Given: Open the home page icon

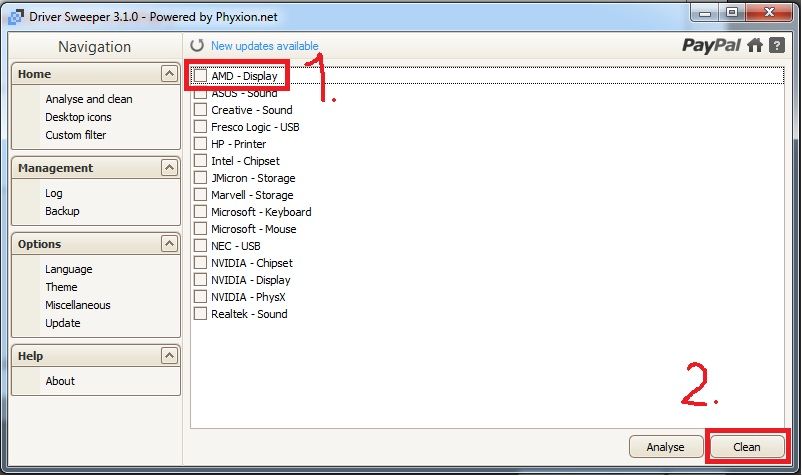Looking at the screenshot, I should tap(755, 45).
